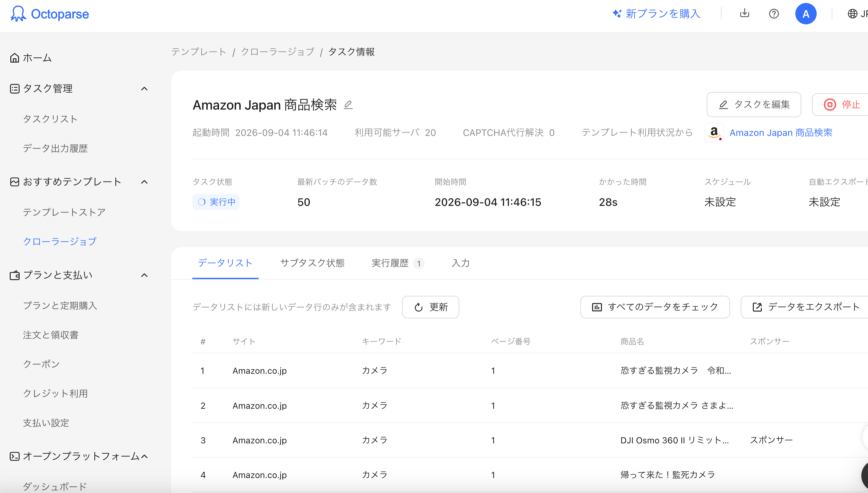Open the user avatar A menu
868x493 pixels.
[806, 14]
